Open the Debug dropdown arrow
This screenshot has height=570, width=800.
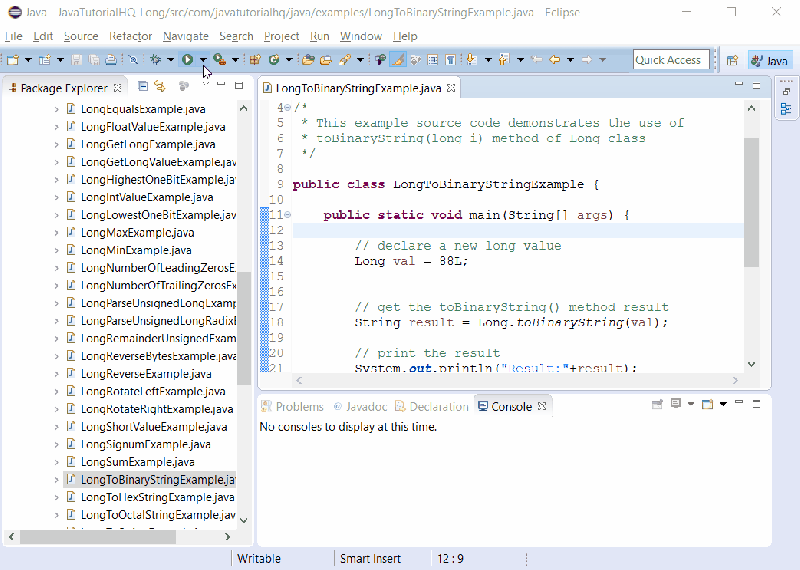[x=170, y=60]
